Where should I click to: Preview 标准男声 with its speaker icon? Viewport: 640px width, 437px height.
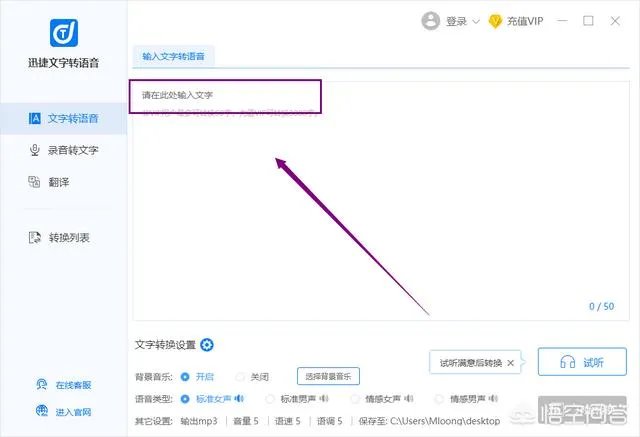click(x=324, y=398)
